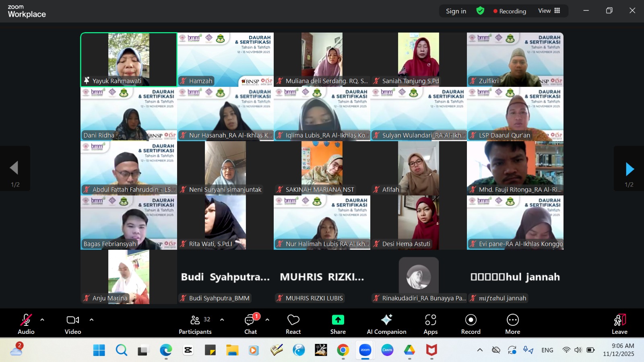Toggle Windows taskbar volume icon
Viewport: 644px width, 362px height.
[x=578, y=350]
